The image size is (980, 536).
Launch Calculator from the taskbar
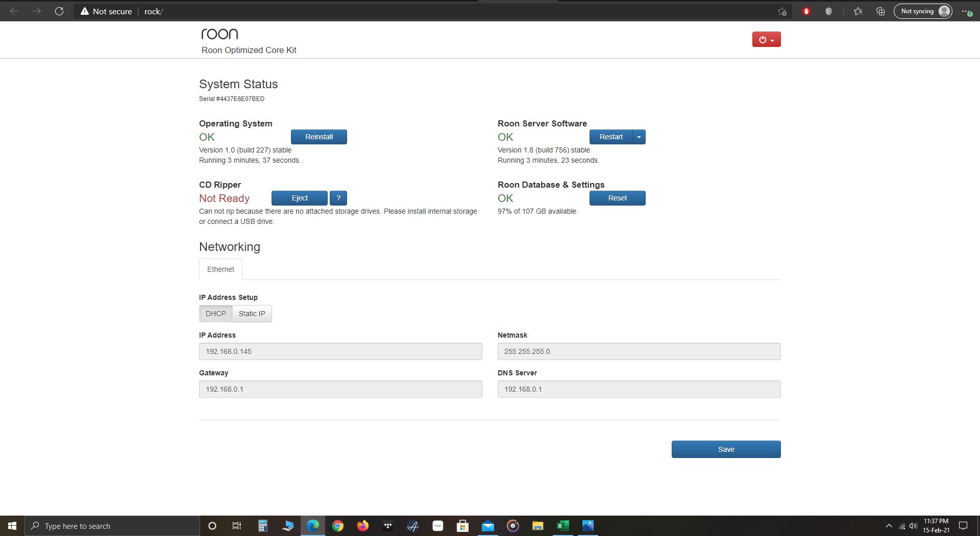pos(262,526)
